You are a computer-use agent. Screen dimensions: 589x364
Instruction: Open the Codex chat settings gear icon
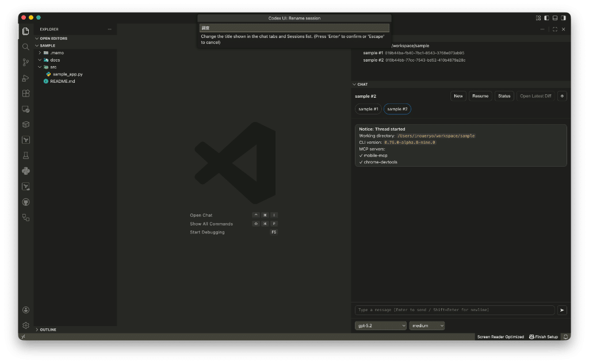click(x=562, y=96)
